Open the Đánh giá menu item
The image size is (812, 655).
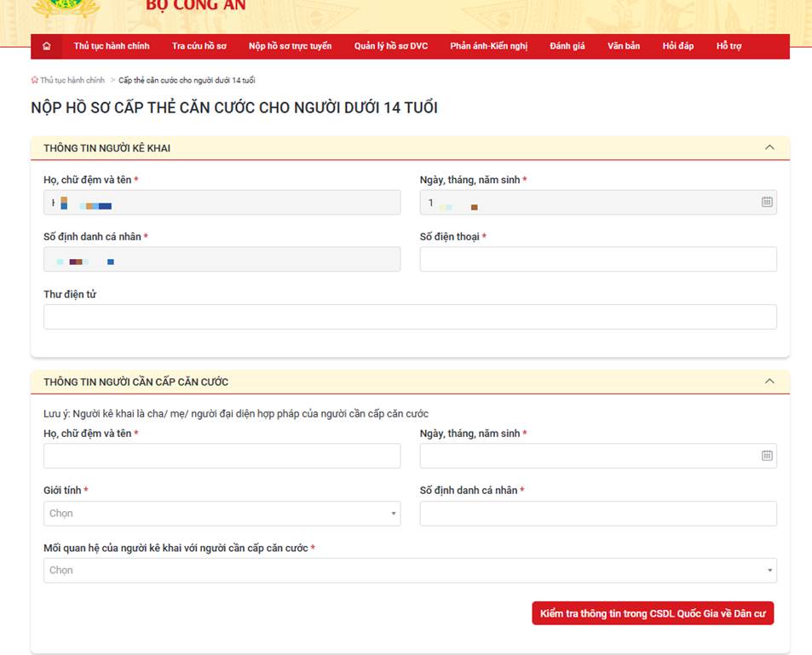coord(567,46)
